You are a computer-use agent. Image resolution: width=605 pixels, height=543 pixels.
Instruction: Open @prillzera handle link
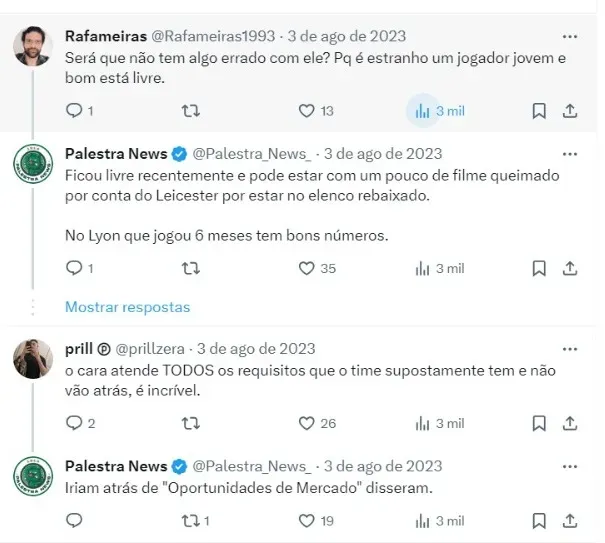point(150,349)
